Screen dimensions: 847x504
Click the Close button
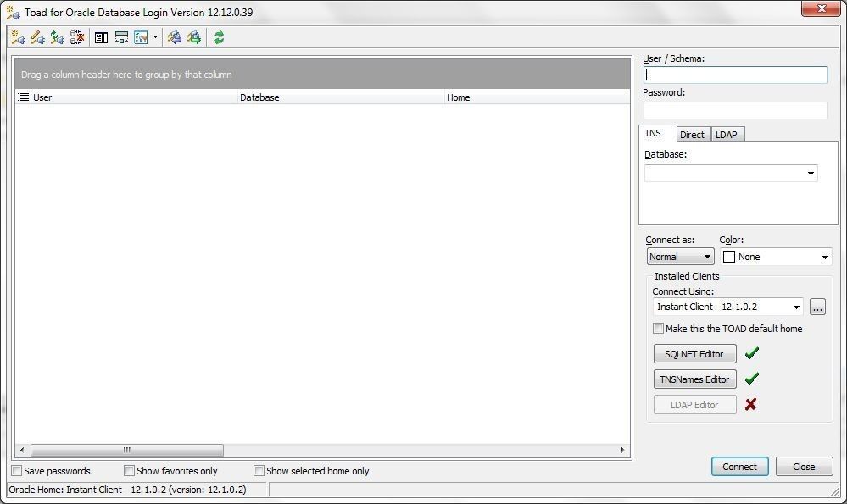804,467
